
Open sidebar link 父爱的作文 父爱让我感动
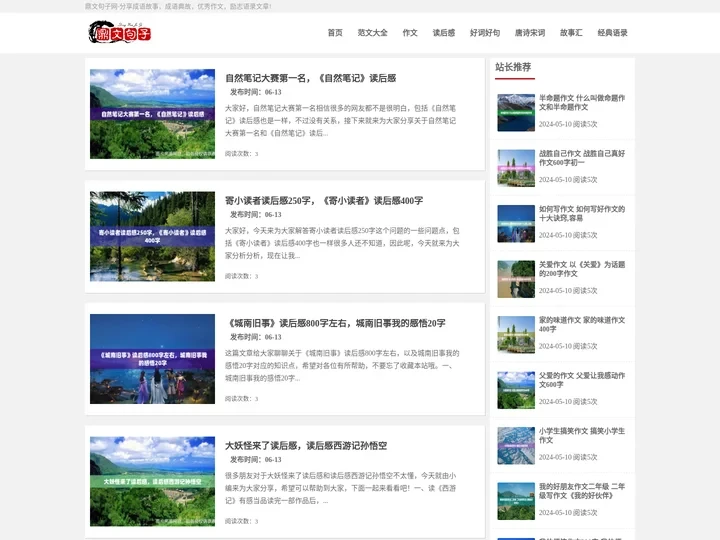[582, 380]
